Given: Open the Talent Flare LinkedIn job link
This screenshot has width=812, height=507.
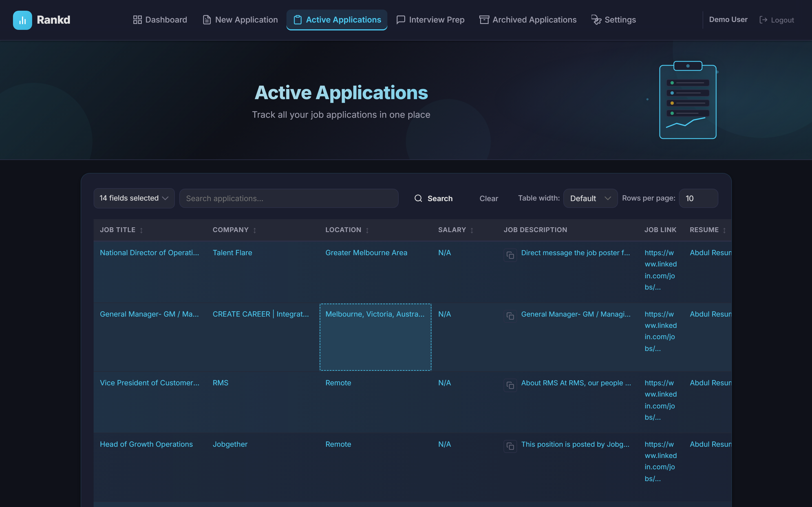Looking at the screenshot, I should pyautogui.click(x=660, y=270).
